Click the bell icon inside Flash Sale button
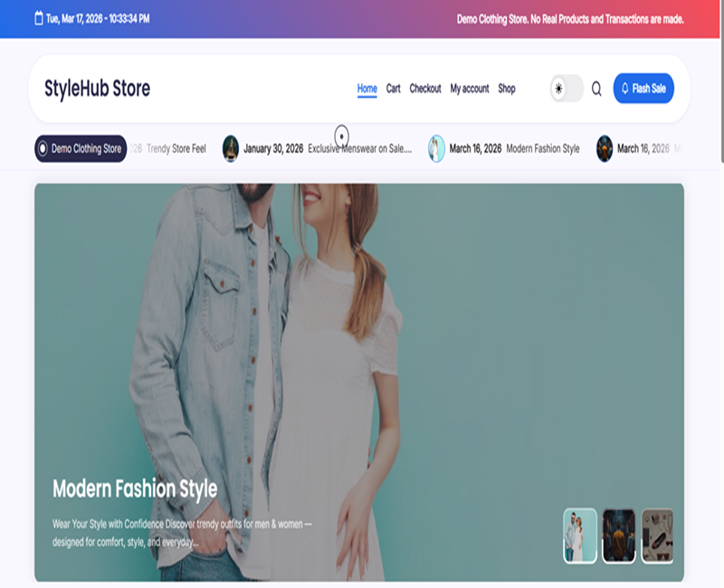Screen dimensions: 724x588 click(624, 88)
